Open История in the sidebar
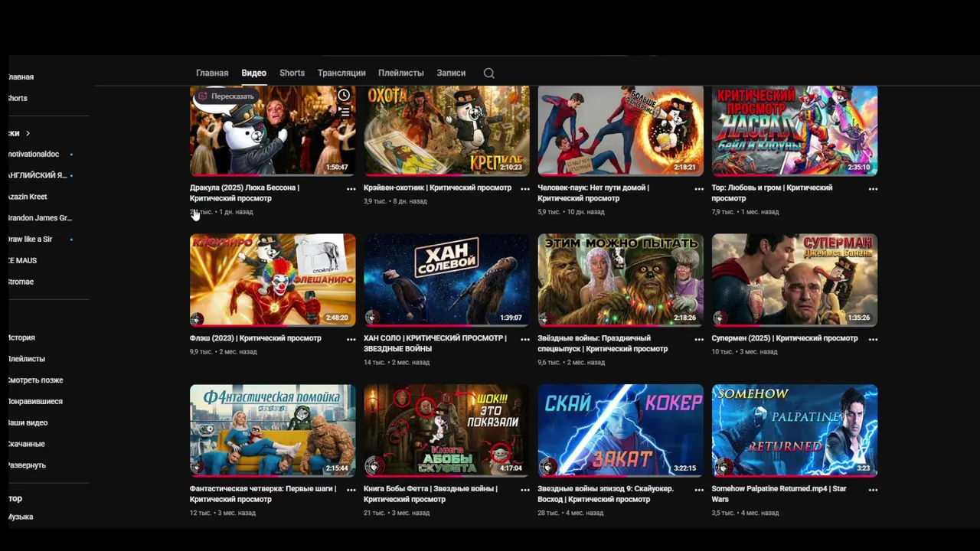 click(x=21, y=337)
